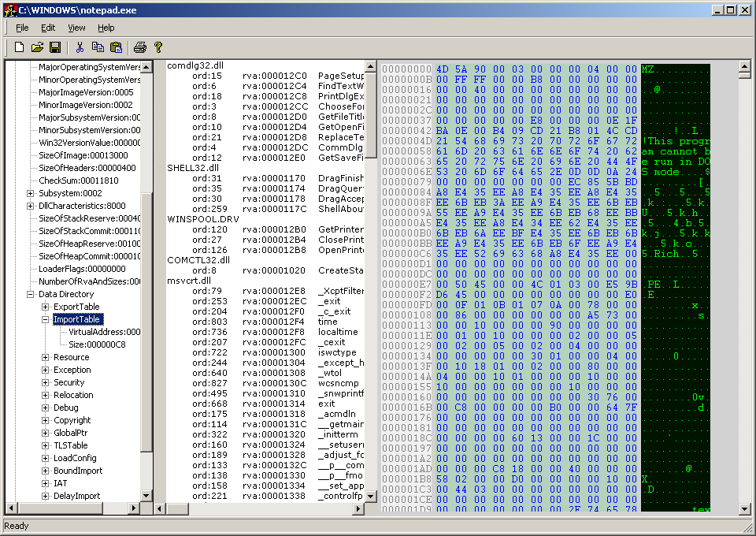Click the Cut scissors icon
Viewport: 756px width, 536px height.
click(x=80, y=47)
